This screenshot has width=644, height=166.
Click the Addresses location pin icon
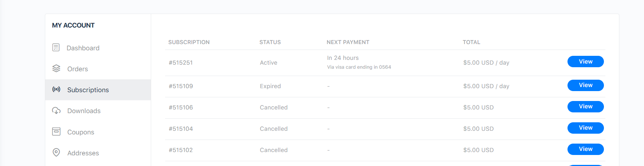(56, 152)
